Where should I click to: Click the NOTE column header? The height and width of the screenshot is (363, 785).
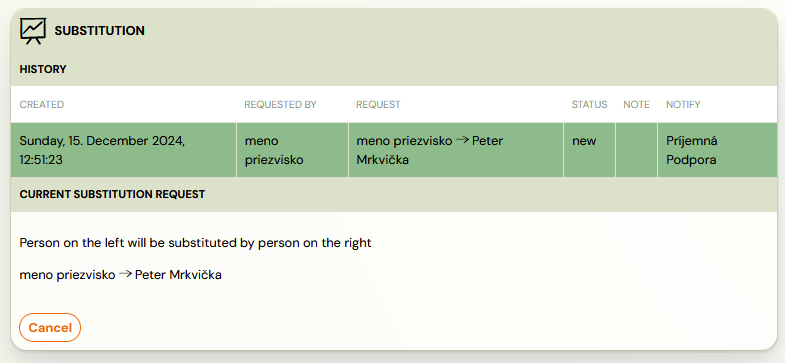click(x=636, y=105)
